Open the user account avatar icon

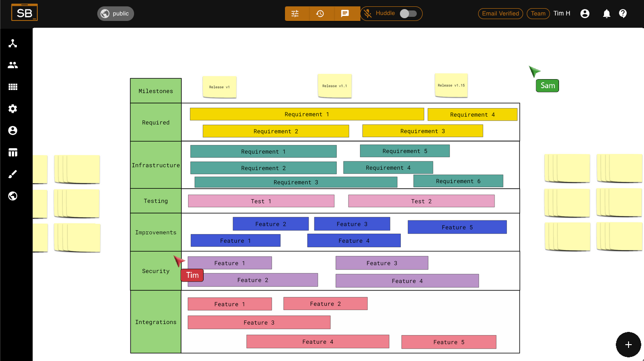[x=585, y=14]
